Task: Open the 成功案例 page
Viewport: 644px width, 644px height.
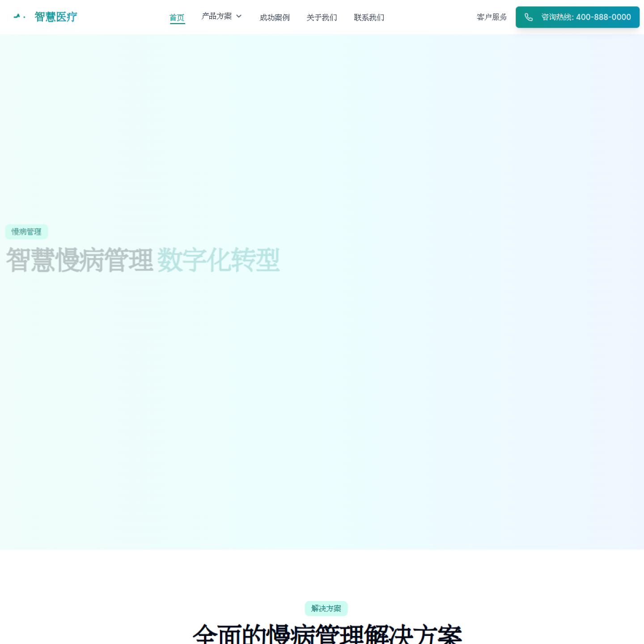Action: [x=275, y=17]
